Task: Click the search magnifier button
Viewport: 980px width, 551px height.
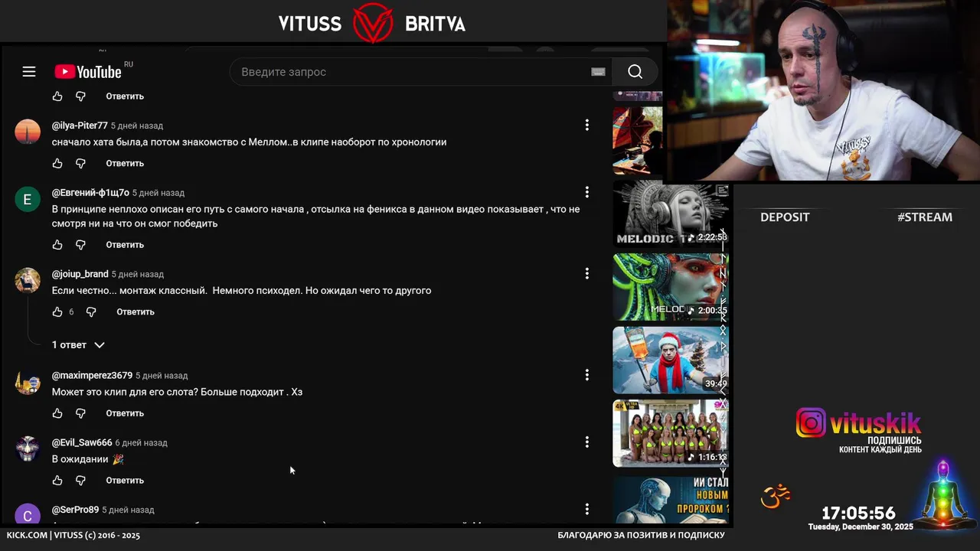Action: 635,72
